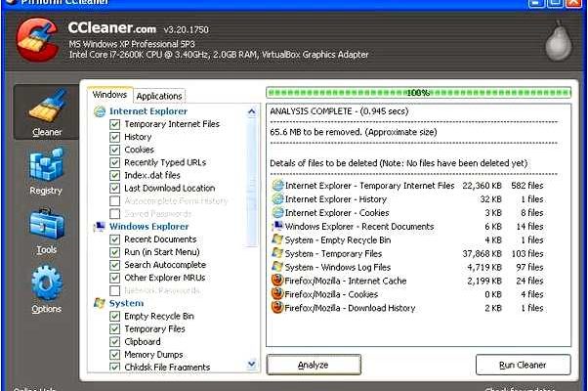588x391 pixels.
Task: Open the Registry section cubes icon
Action: (x=47, y=164)
